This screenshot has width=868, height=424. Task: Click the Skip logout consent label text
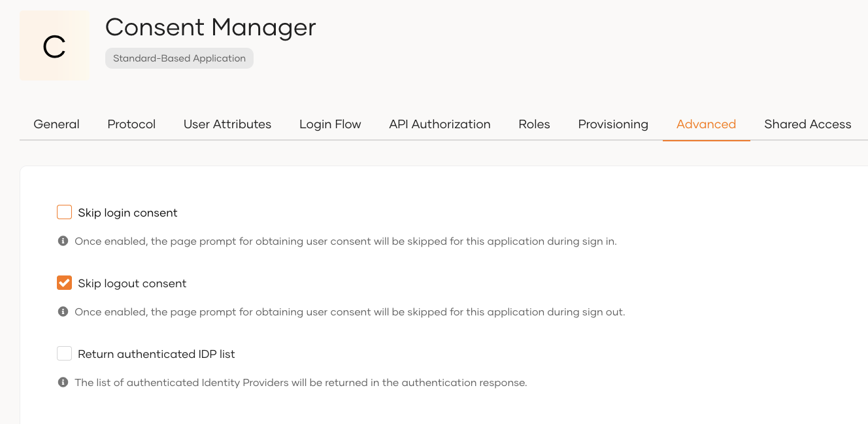click(x=132, y=283)
